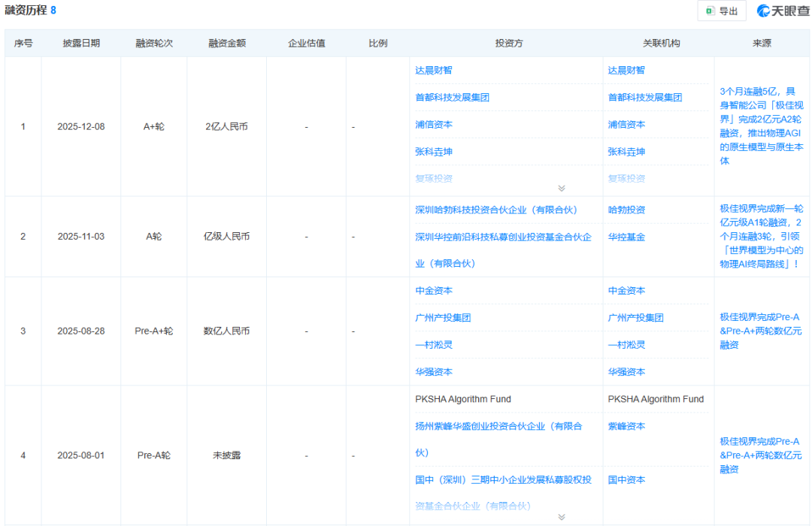Click the 哈勃投资 related institution link
The image size is (812, 526).
626,210
